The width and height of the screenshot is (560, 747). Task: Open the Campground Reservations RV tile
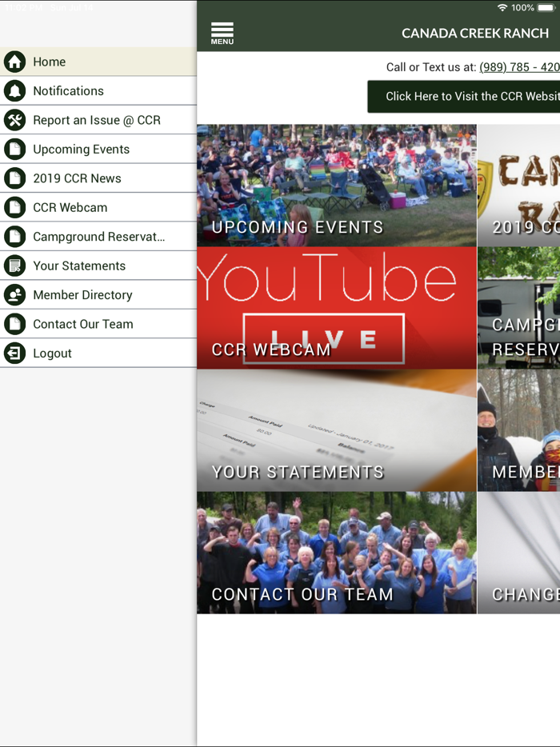(x=519, y=308)
